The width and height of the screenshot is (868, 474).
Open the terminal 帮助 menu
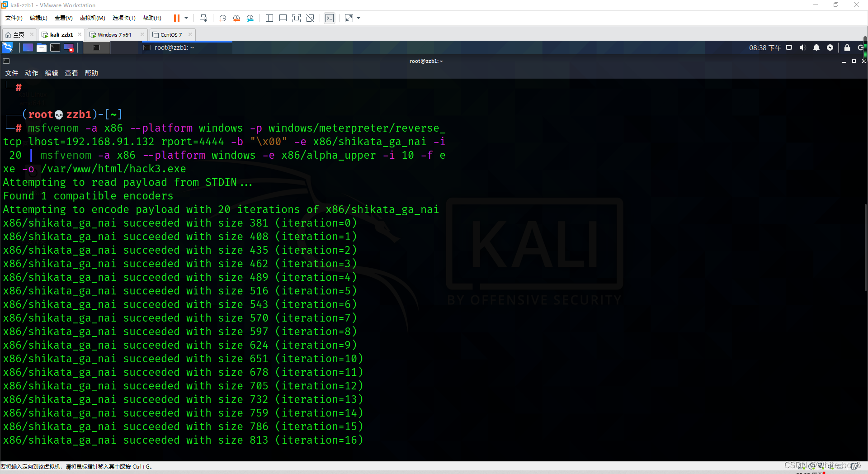91,73
